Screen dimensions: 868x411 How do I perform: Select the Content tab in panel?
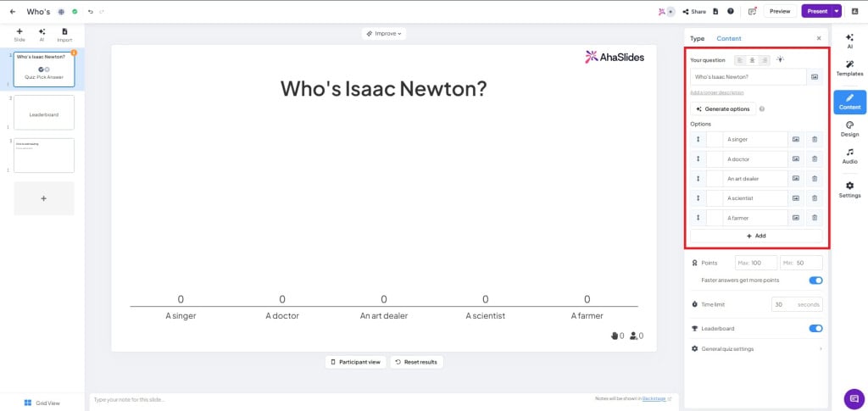point(728,38)
